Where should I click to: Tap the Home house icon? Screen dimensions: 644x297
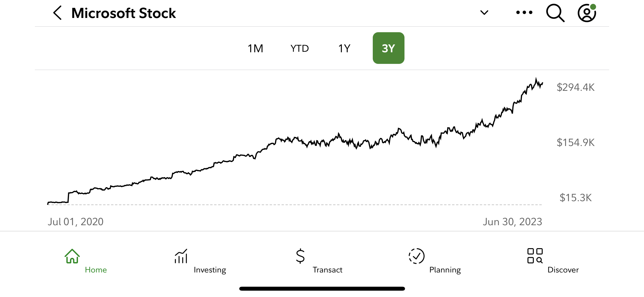[72, 256]
